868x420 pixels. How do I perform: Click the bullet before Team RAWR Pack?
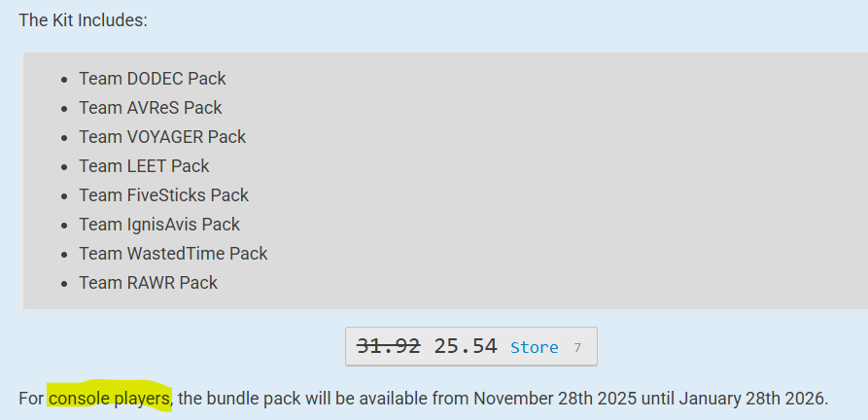(x=64, y=283)
